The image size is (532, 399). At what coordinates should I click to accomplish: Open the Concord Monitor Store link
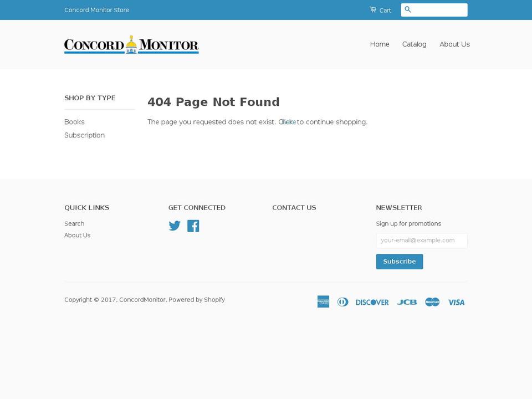coord(96,10)
